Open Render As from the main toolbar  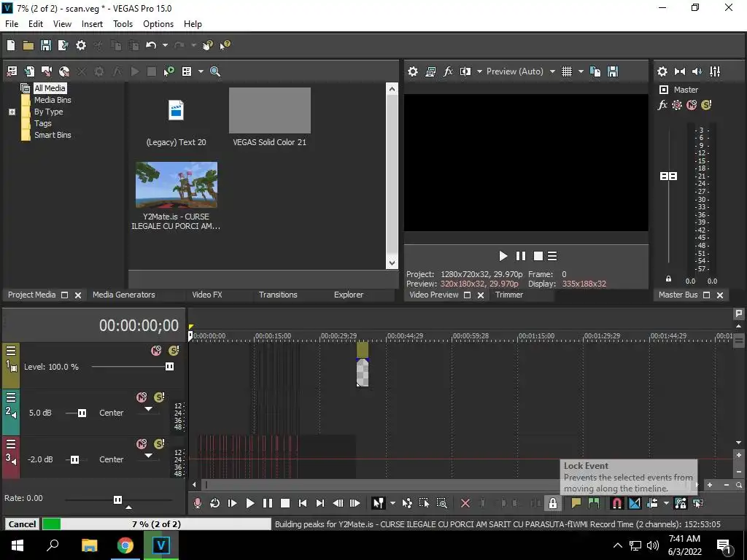coord(63,45)
